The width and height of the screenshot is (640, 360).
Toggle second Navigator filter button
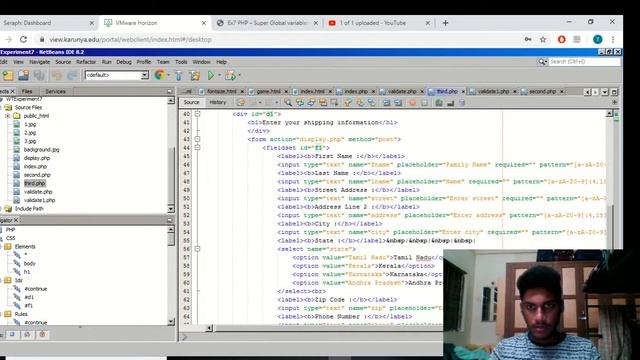pos(27,334)
